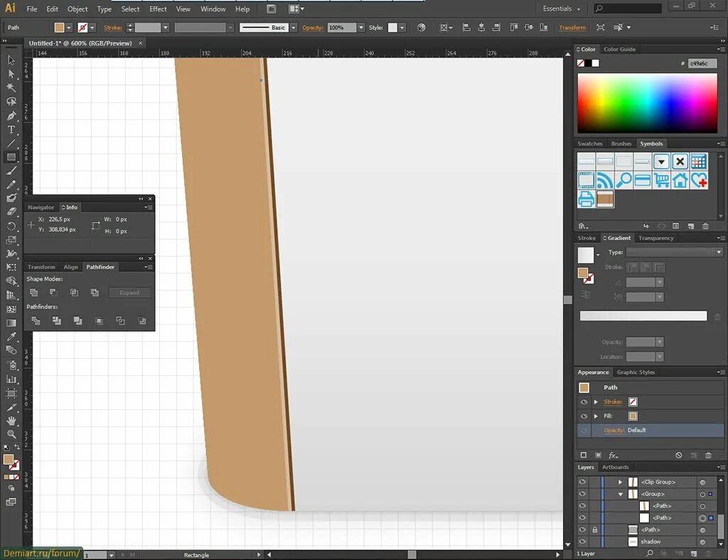Expand Stroke attribute in Appearance panel

[x=596, y=402]
